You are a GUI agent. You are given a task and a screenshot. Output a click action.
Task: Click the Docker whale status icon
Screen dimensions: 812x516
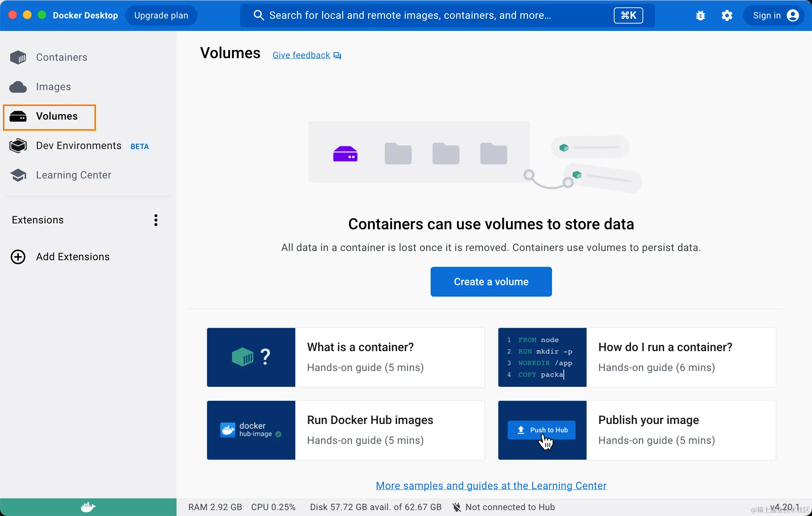pyautogui.click(x=88, y=507)
